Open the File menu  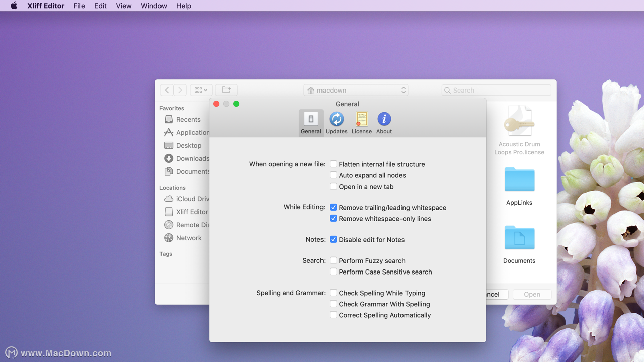click(x=79, y=6)
